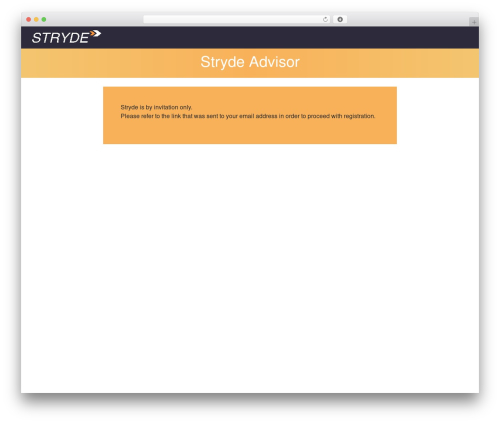Viewport: 500px width, 423px height.
Task: Click 'Stryde is by invitation only.' text
Action: (156, 107)
